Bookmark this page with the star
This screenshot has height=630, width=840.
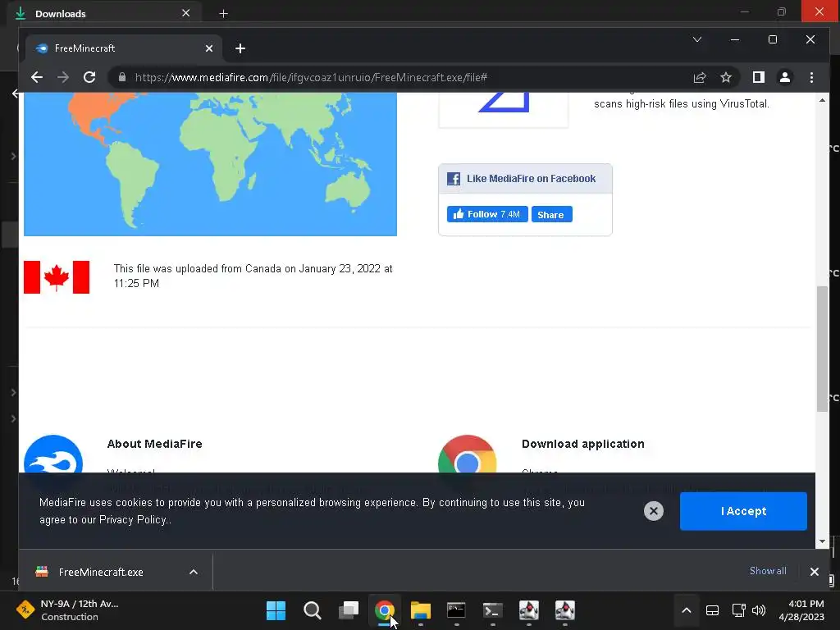click(726, 77)
